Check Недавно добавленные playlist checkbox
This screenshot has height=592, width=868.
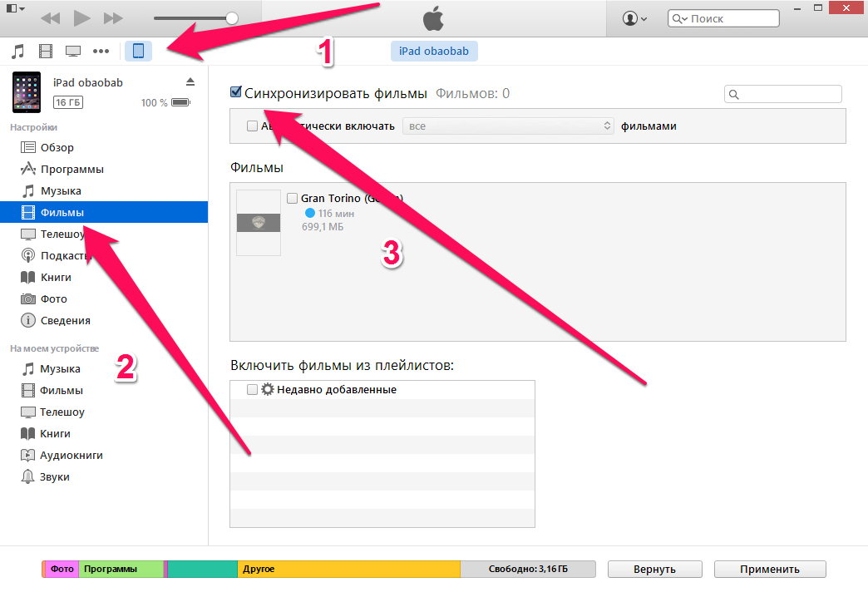pos(253,389)
